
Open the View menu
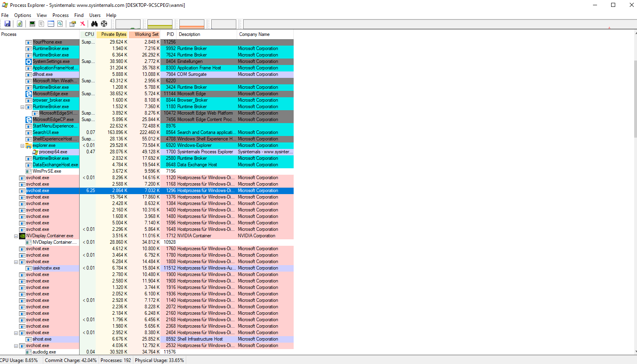tap(42, 15)
